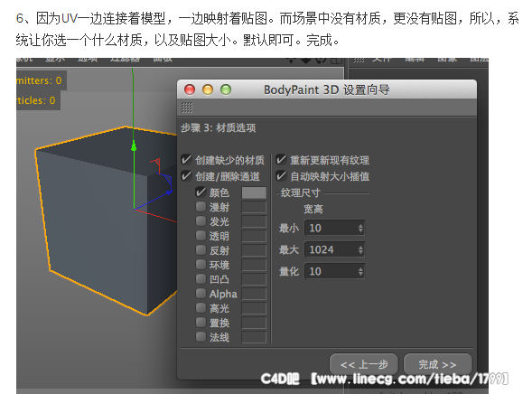
Task: Enable the 高光 channel checkbox
Action: click(x=201, y=307)
